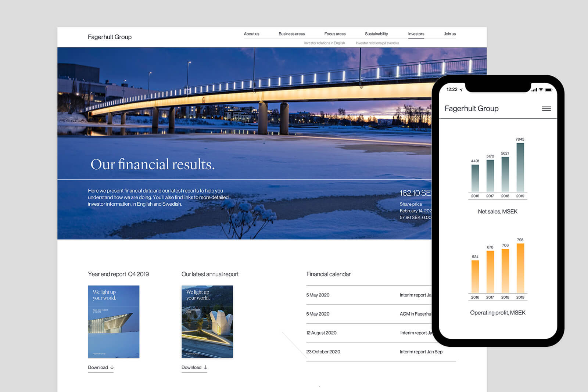Viewport: 588px width, 392px height.
Task: Click the Our latest annual report heading
Action: point(210,274)
